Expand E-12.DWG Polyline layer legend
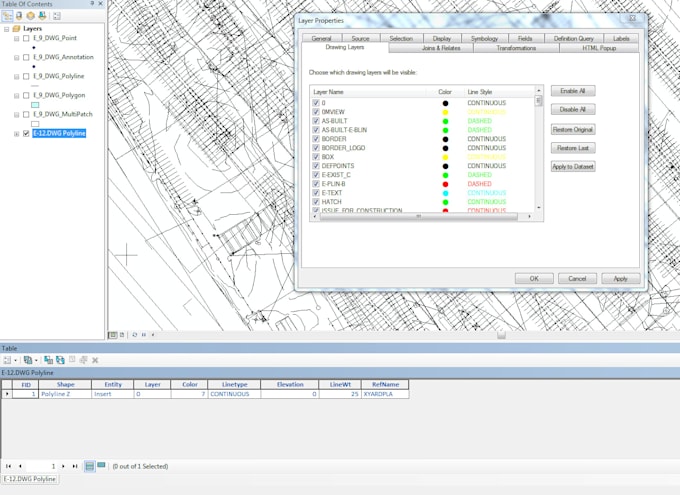The width and height of the screenshot is (680, 495). coord(16,134)
